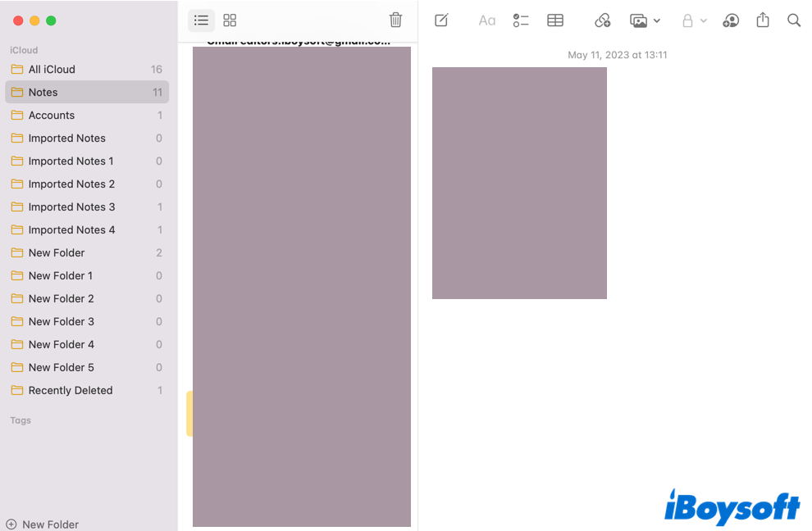The image size is (812, 531).
Task: Switch to gallery view
Action: click(230, 20)
